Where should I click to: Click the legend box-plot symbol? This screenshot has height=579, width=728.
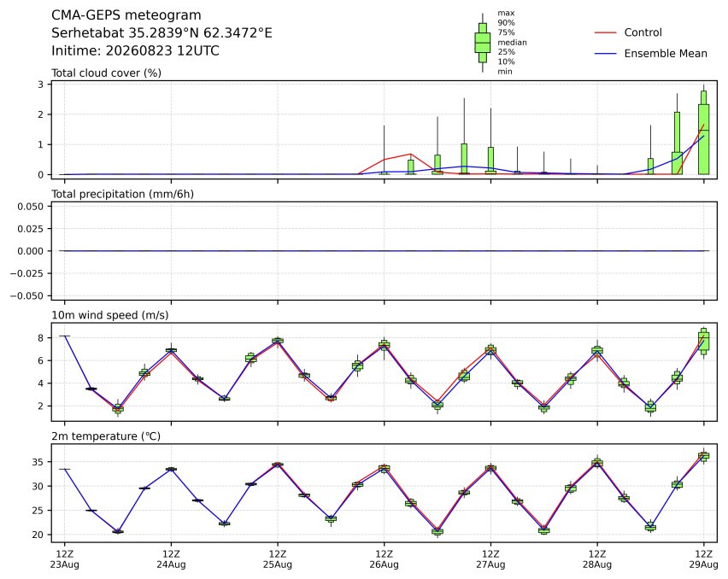click(x=483, y=42)
